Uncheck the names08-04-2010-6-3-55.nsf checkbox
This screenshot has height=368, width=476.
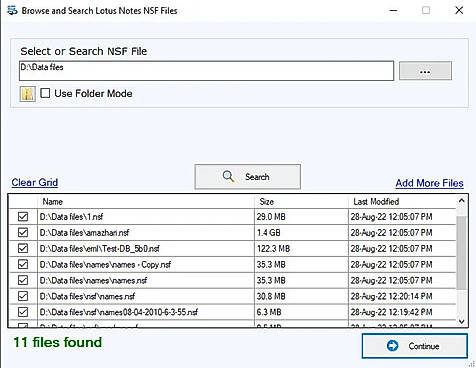23,312
